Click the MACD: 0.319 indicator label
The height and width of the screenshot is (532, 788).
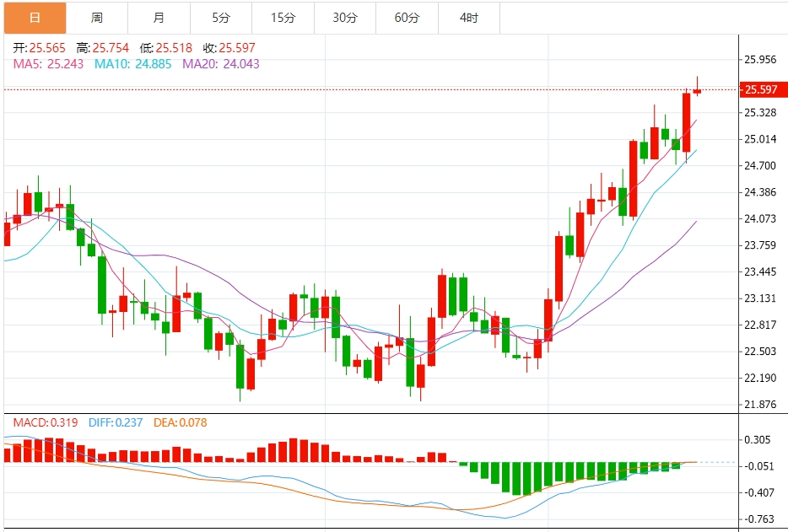click(x=46, y=422)
